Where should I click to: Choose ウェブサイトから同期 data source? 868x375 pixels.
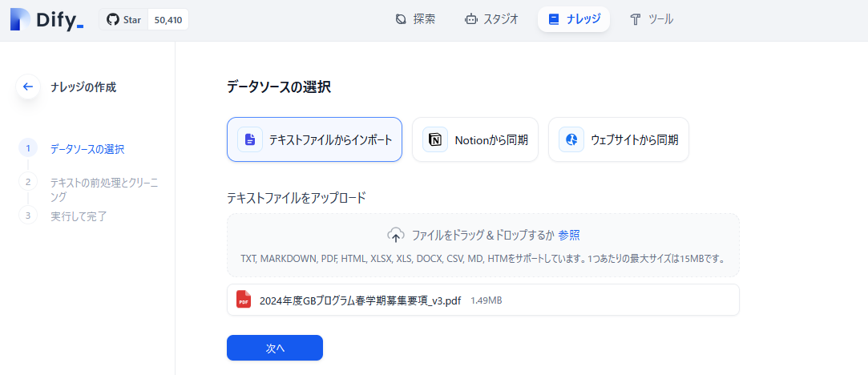tap(618, 139)
